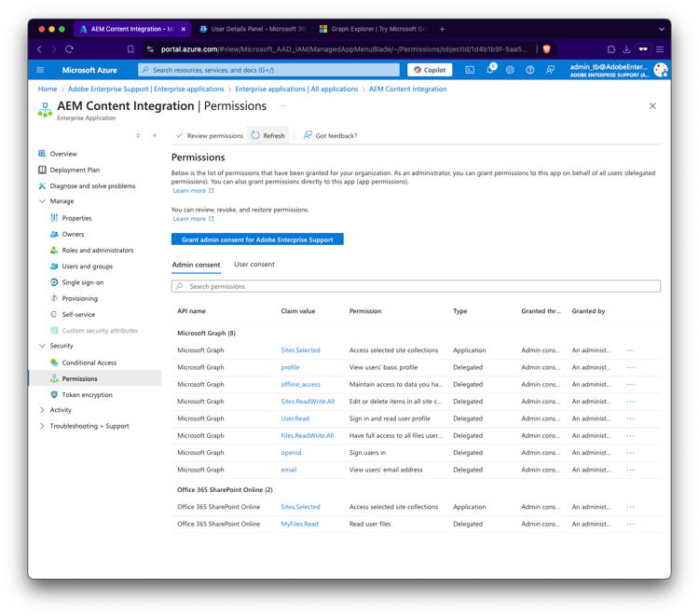The width and height of the screenshot is (699, 616).
Task: Click browser address bar URL
Action: point(344,49)
